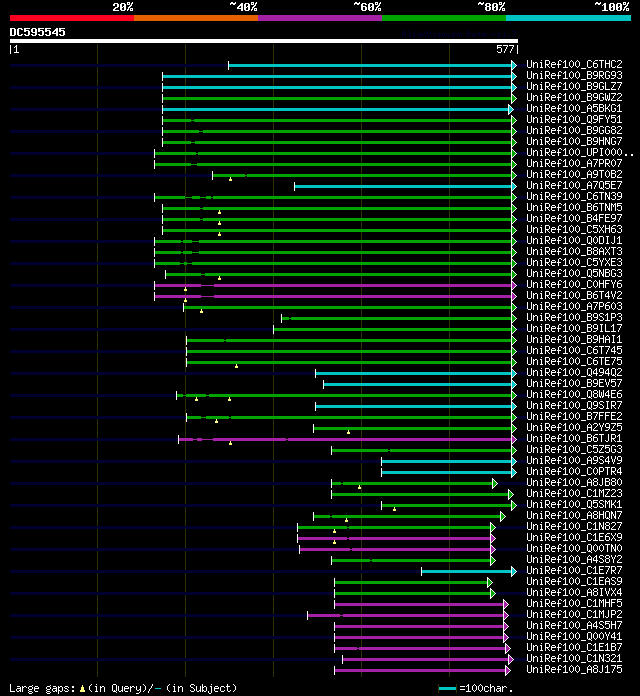Select the UniRef100_A9S4V9 label
The height and width of the screenshot is (696, 640).
tap(574, 460)
